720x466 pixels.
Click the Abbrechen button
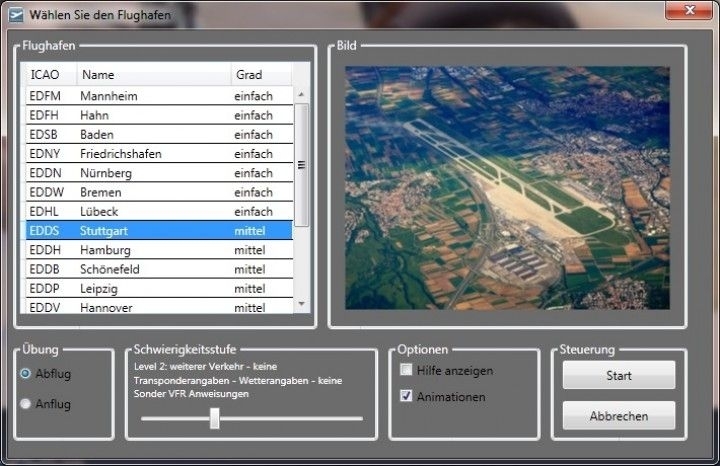[618, 416]
